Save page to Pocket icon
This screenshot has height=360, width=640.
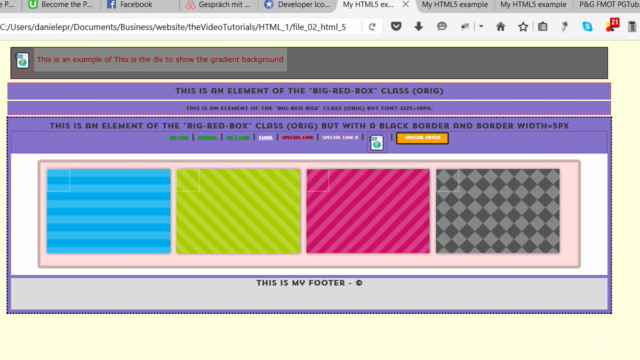pyautogui.click(x=396, y=27)
